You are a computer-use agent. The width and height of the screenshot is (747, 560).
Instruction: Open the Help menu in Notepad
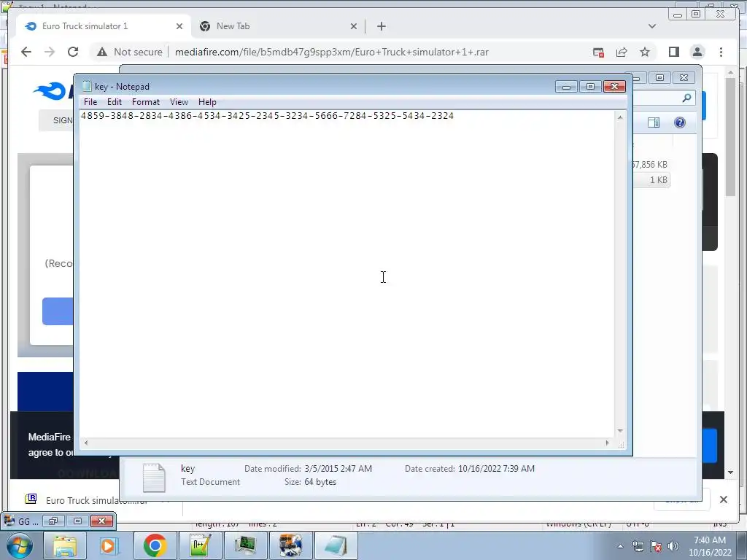207,102
